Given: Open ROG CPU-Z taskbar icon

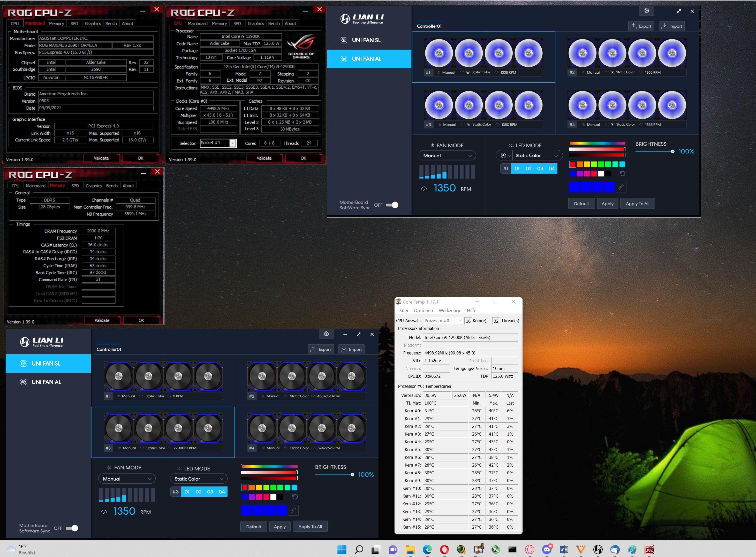Looking at the screenshot, I should pyautogui.click(x=649, y=550).
